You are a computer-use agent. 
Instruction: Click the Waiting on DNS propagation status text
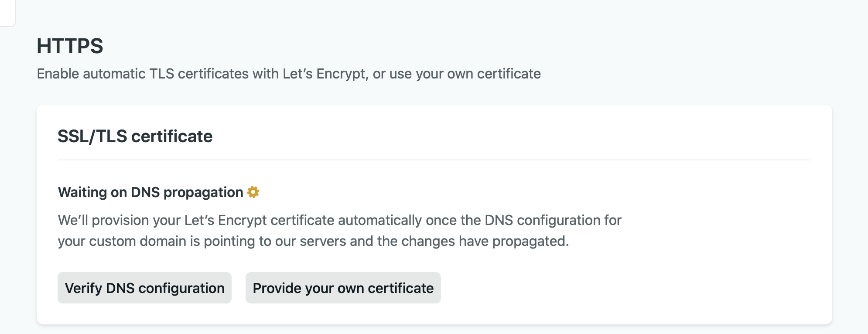pos(150,192)
